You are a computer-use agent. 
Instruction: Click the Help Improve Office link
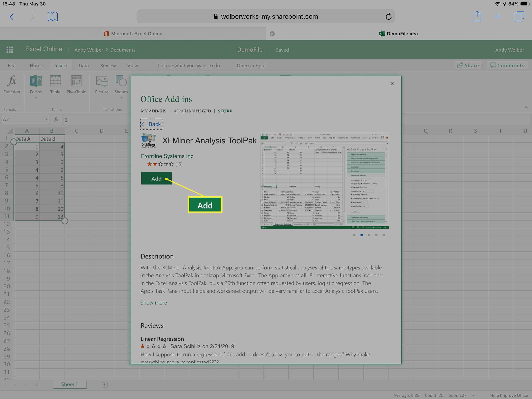509,395
